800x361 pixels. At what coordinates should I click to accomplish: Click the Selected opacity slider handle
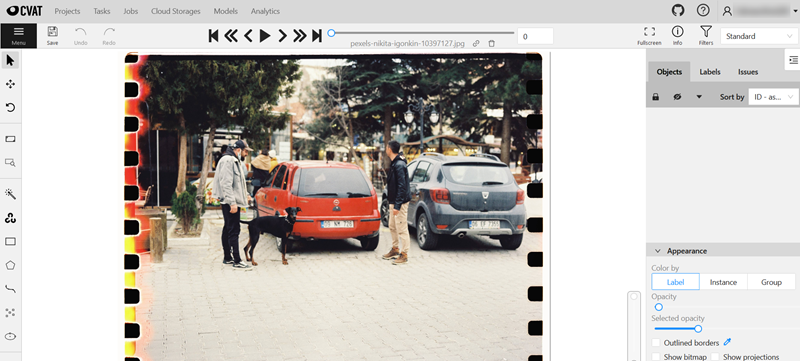(x=698, y=329)
